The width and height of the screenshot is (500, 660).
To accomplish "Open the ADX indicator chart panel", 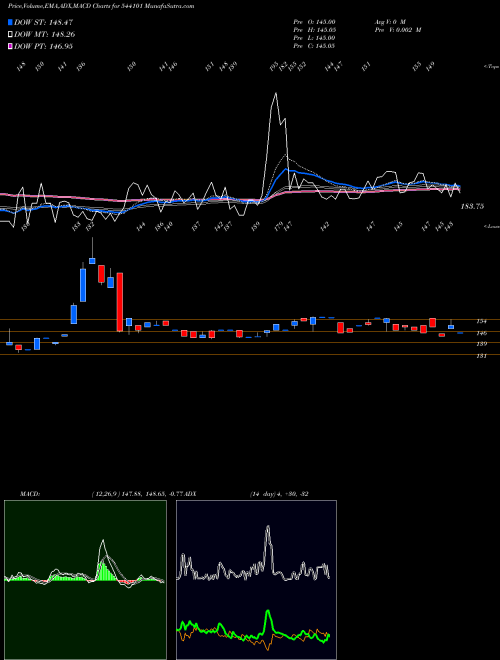I will point(256,580).
